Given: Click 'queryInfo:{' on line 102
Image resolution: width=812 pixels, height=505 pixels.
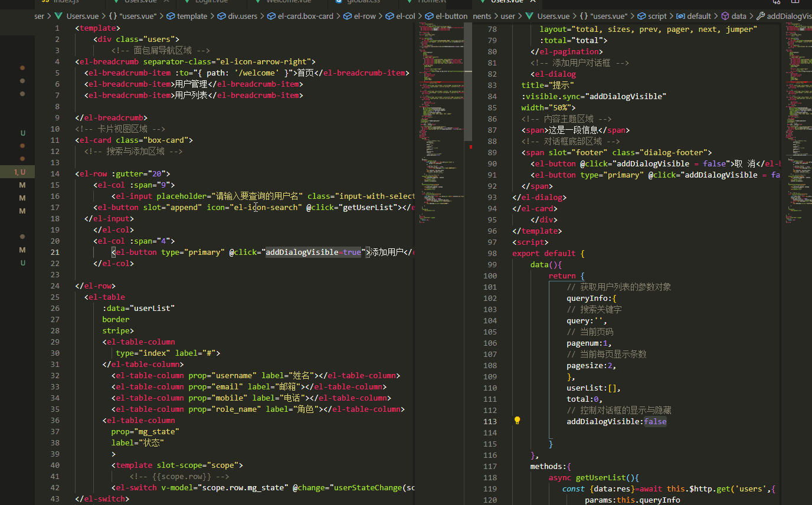Looking at the screenshot, I should [591, 298].
